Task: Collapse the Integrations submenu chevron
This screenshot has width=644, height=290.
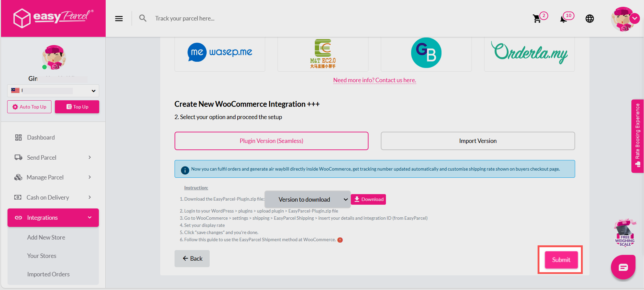Action: point(90,218)
